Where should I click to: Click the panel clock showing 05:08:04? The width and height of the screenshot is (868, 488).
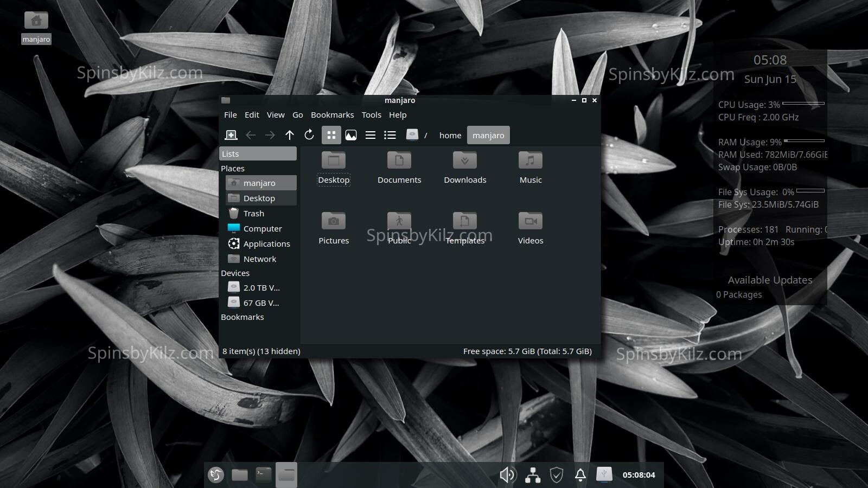pos(639,475)
